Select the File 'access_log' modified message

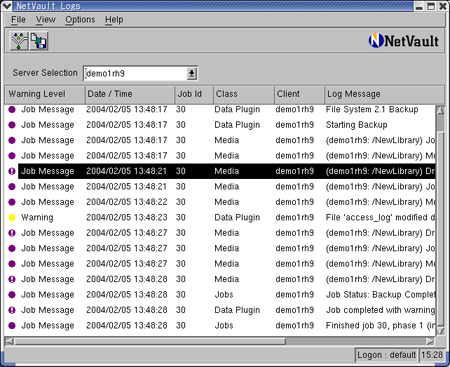[x=380, y=218]
